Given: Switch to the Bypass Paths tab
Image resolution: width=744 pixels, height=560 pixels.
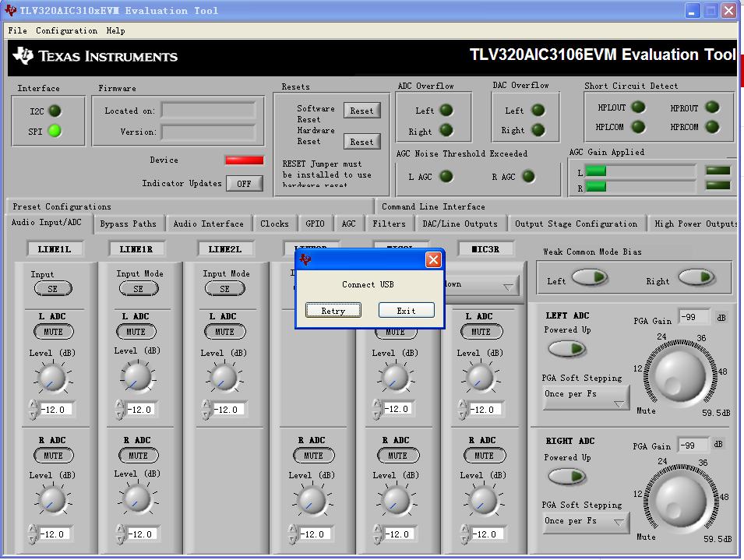Looking at the screenshot, I should pyautogui.click(x=128, y=224).
